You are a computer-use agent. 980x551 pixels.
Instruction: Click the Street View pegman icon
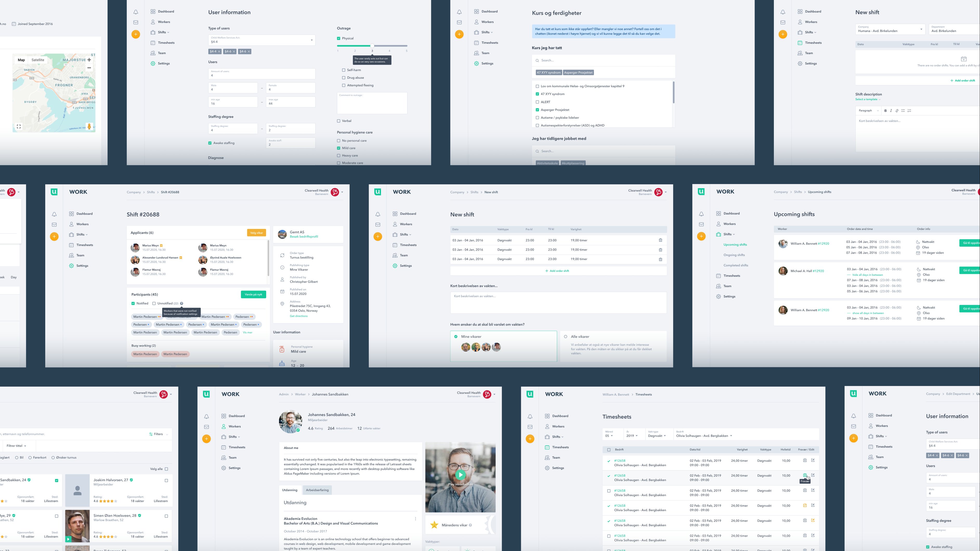click(89, 127)
